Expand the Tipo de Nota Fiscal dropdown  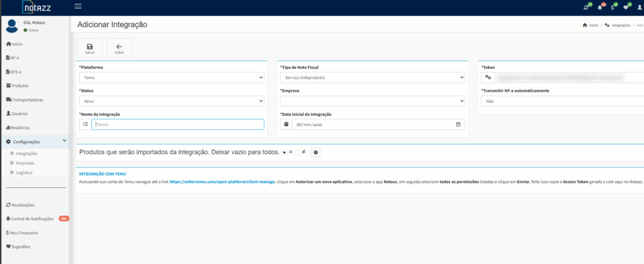(x=372, y=77)
